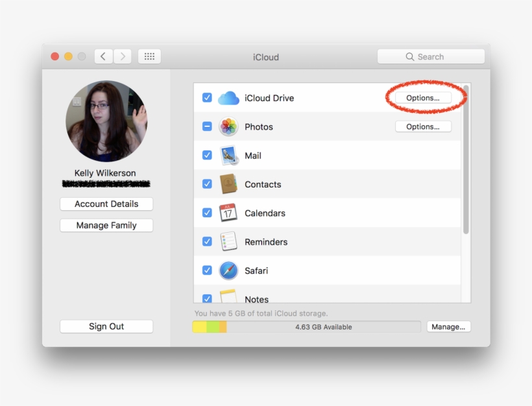Click the Account Details button
Image resolution: width=532 pixels, height=406 pixels.
(106, 204)
